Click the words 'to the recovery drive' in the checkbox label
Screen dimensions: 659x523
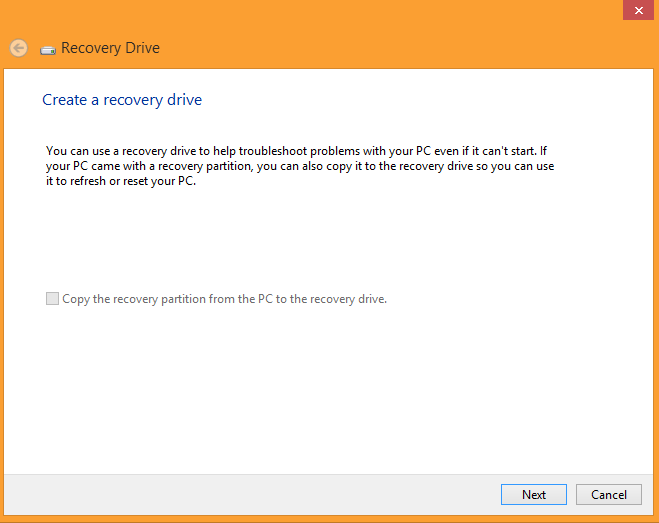pyautogui.click(x=331, y=299)
